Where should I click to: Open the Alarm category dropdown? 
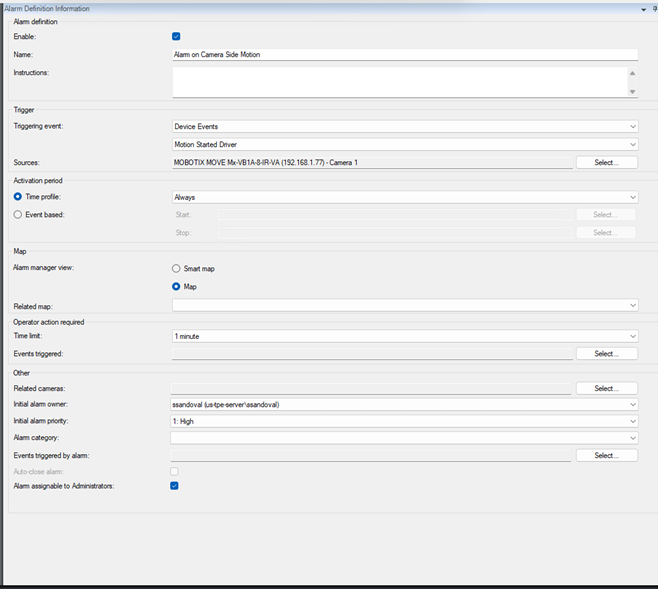pyautogui.click(x=404, y=438)
